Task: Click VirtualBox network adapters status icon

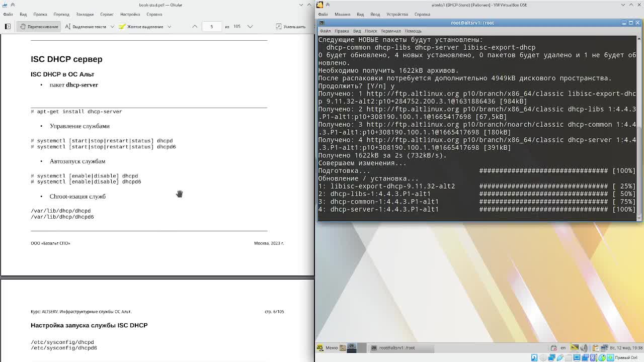Action: point(551,357)
